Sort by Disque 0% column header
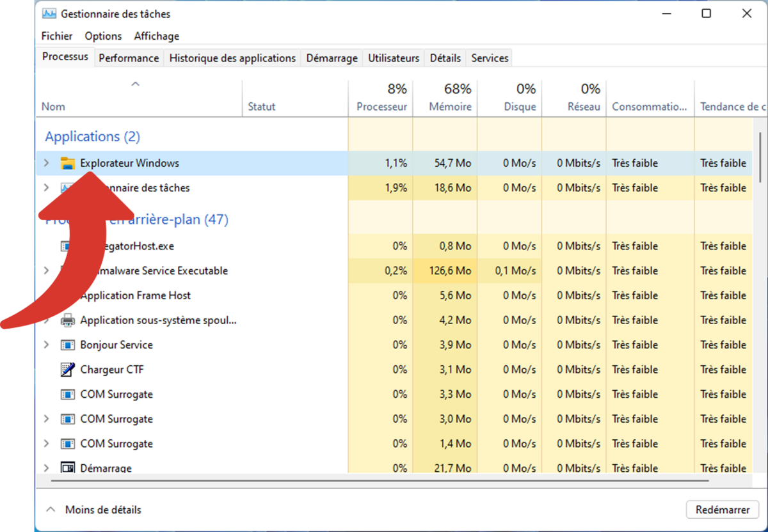The width and height of the screenshot is (768, 532). 510,98
